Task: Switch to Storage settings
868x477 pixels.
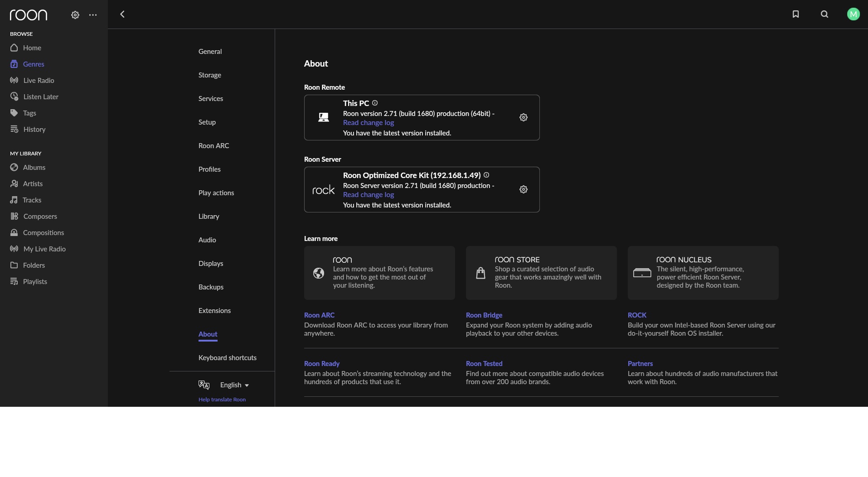Action: (x=210, y=75)
